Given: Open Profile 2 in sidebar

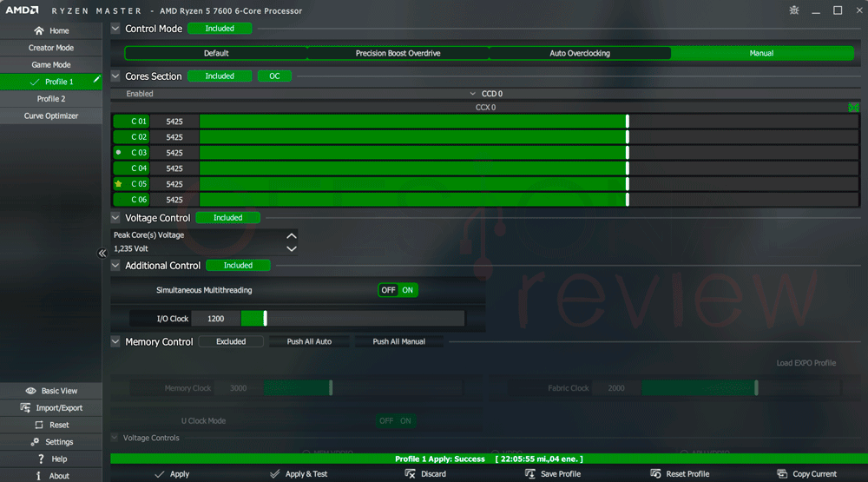Looking at the screenshot, I should tap(51, 99).
